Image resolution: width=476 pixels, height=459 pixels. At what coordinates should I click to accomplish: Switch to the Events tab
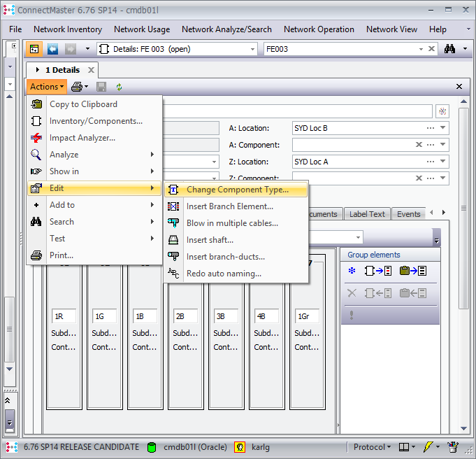point(409,214)
